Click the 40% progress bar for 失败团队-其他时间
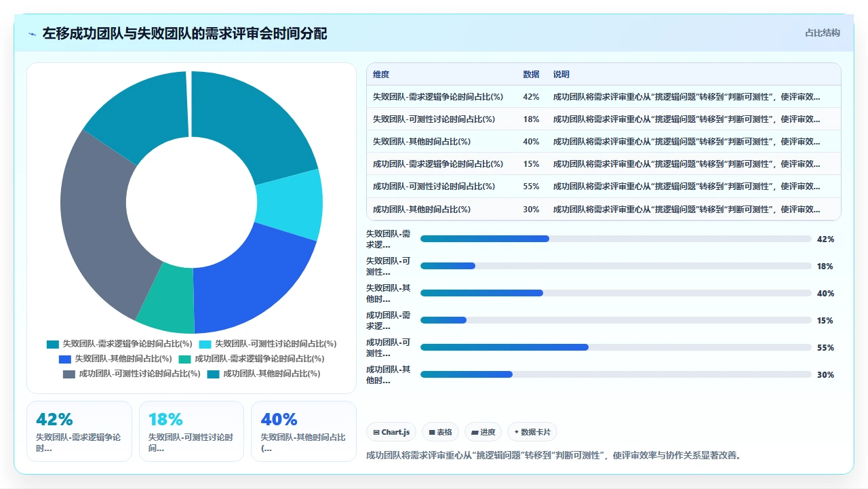The width and height of the screenshot is (868, 489). [616, 293]
